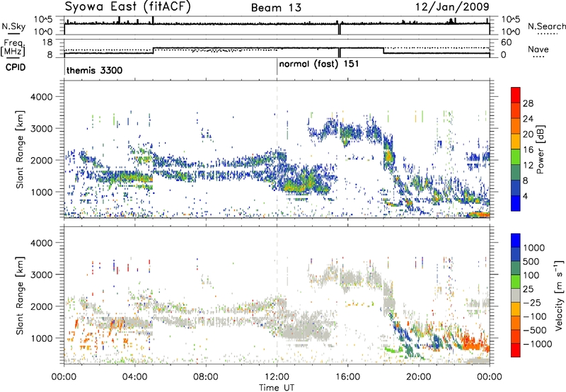The image size is (566, 392).
Task: Click the '04:00' time axis tick
Action: click(x=135, y=377)
